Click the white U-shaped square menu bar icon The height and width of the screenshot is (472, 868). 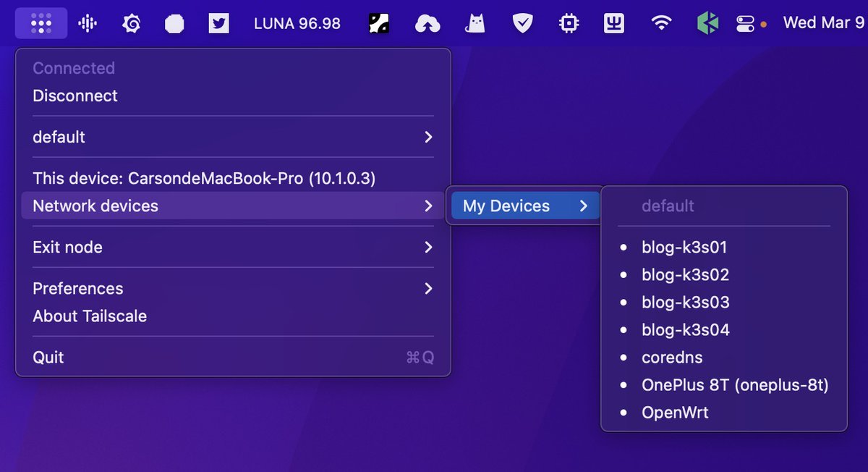[x=614, y=24]
